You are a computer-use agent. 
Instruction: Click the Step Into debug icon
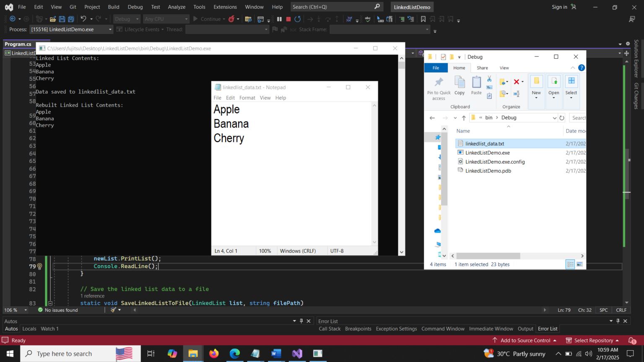pyautogui.click(x=319, y=19)
